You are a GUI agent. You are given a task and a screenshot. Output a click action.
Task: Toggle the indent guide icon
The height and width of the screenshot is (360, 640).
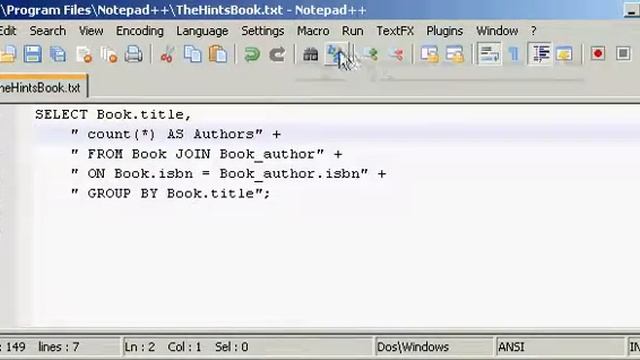tap(540, 54)
